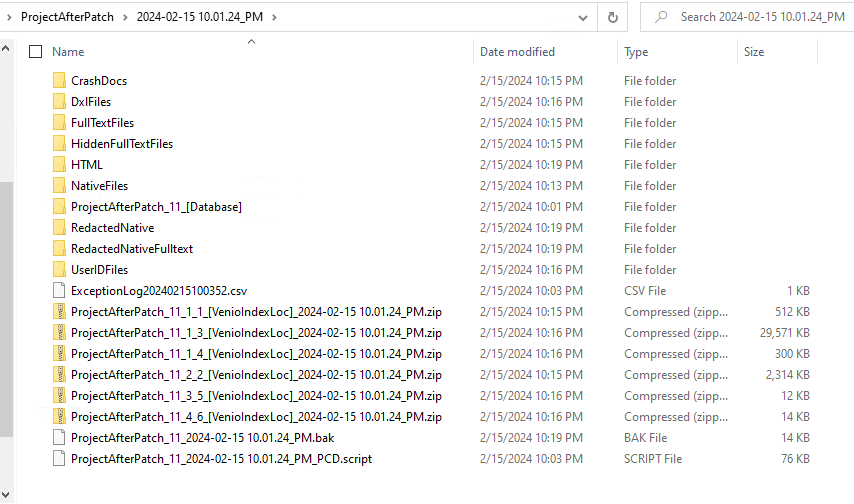Viewport: 854px width, 504px height.
Task: Click the PCD.script file icon
Action: (x=59, y=458)
